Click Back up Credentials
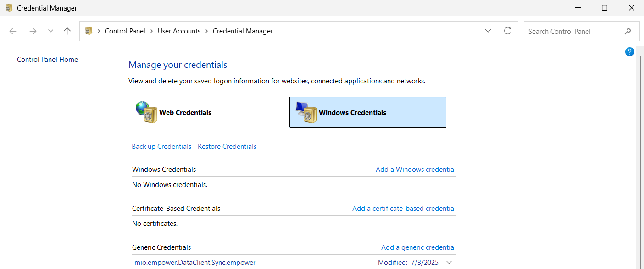The image size is (644, 269). pyautogui.click(x=161, y=147)
